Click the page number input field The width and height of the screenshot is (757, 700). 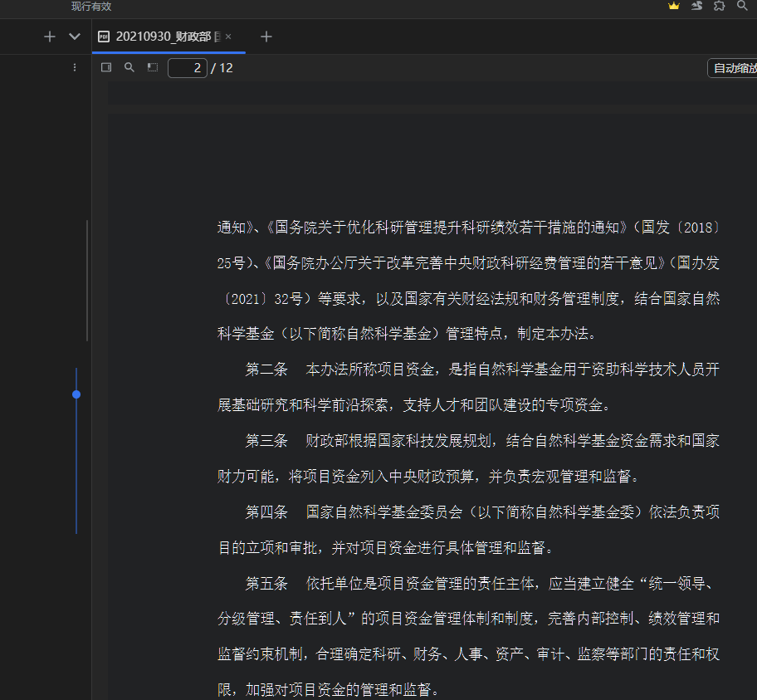188,68
